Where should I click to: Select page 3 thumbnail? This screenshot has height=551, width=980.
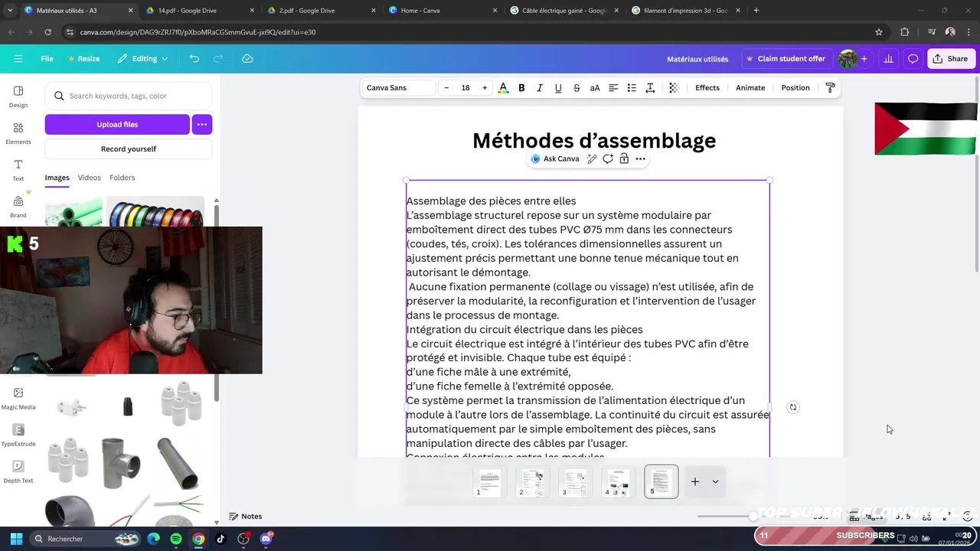[x=575, y=481]
